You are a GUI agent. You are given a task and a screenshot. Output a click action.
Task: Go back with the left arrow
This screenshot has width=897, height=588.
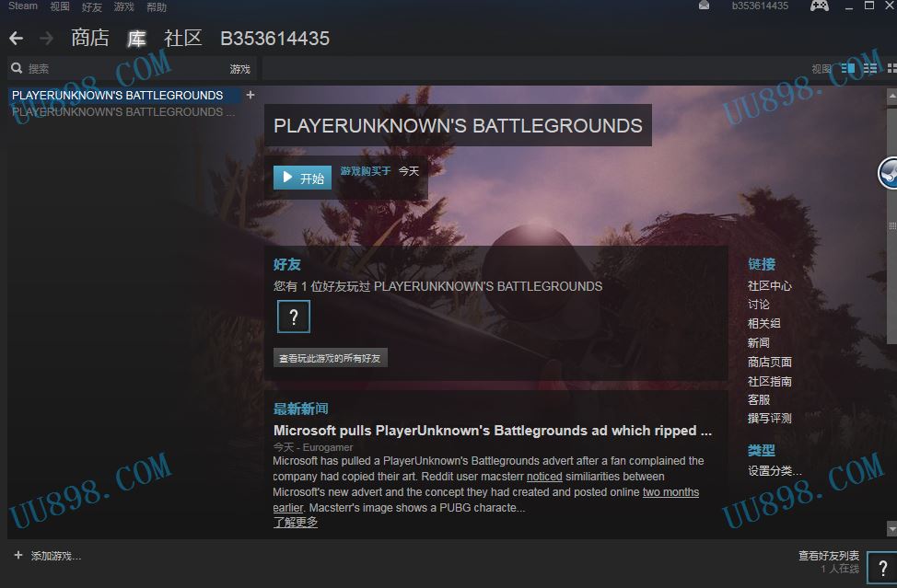tap(16, 39)
